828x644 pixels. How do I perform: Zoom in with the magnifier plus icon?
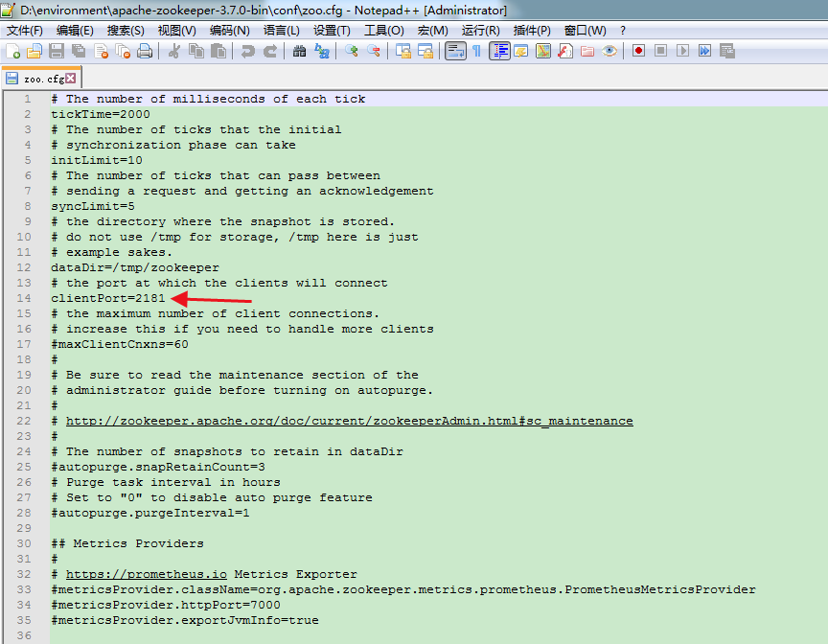tap(351, 51)
